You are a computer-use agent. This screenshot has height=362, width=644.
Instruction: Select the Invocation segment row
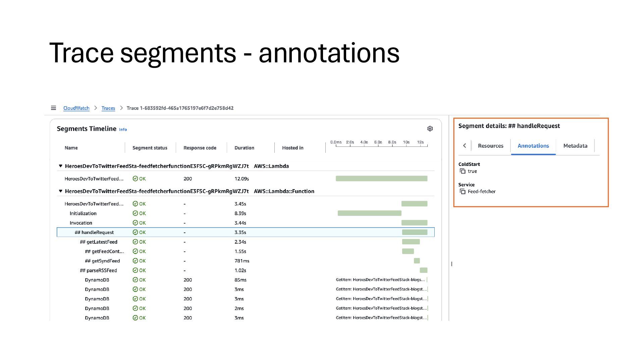[246, 223]
